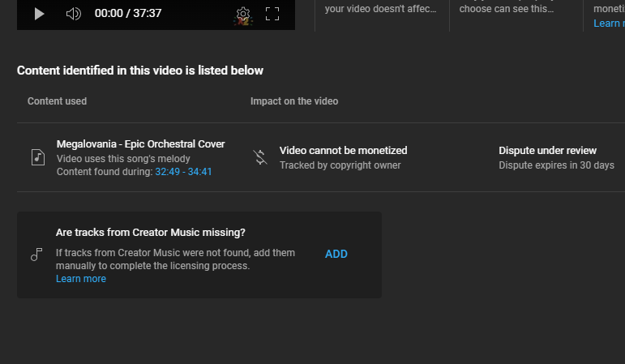Click the choose can see this… text
This screenshot has width=625, height=364.
coord(506,9)
